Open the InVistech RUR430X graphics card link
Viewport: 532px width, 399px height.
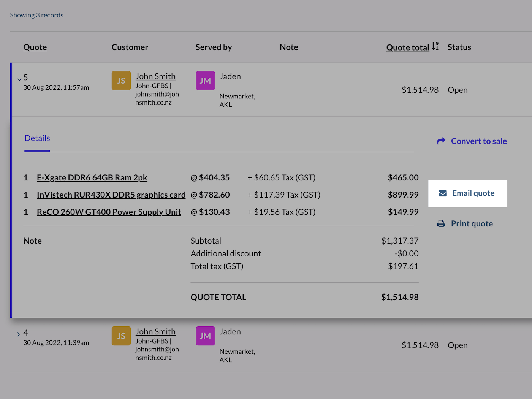click(x=111, y=195)
